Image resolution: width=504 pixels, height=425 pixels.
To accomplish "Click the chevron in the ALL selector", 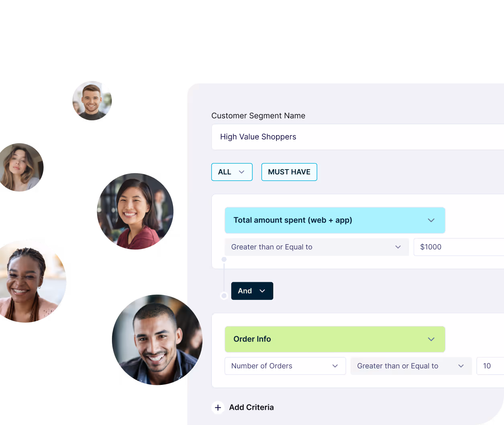I will tap(242, 172).
